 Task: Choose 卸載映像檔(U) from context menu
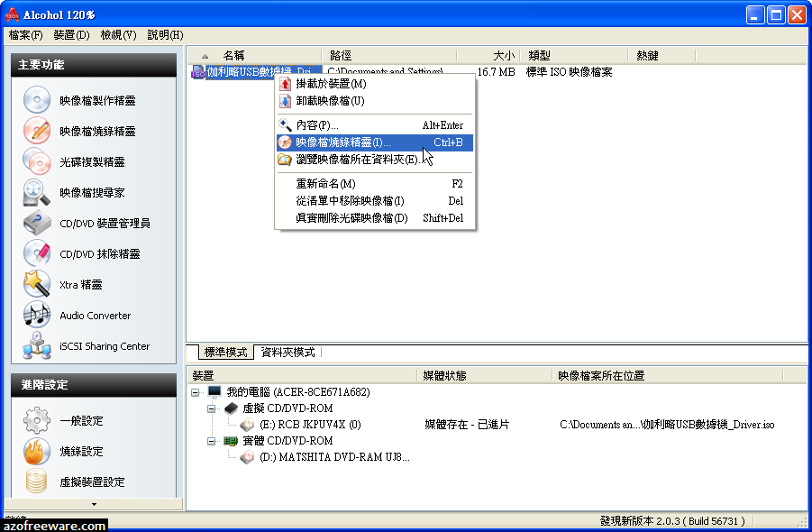(375, 101)
